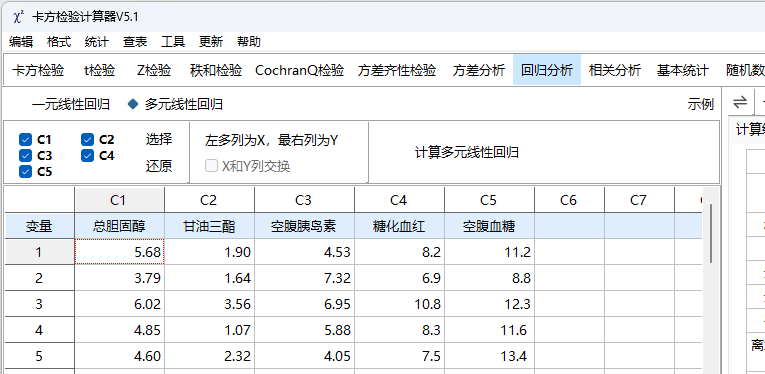Image resolution: width=765 pixels, height=374 pixels.
Task: Click cell with value 11.6
Action: pos(489,330)
